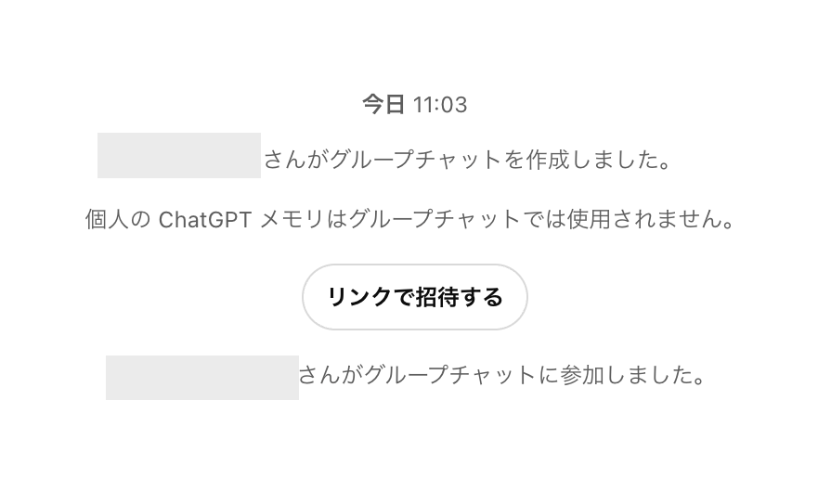The height and width of the screenshot is (504, 831).
Task: Click では in the memory notice
Action: [x=546, y=221]
